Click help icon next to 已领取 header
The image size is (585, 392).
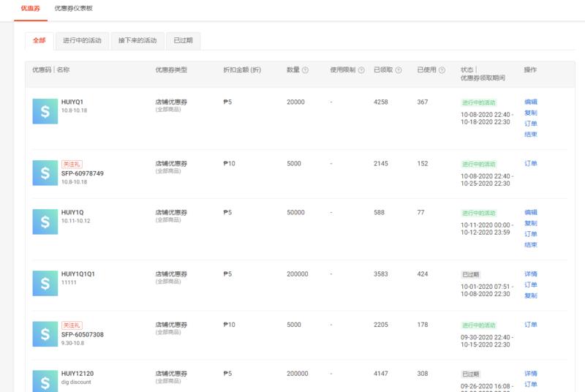pos(399,70)
